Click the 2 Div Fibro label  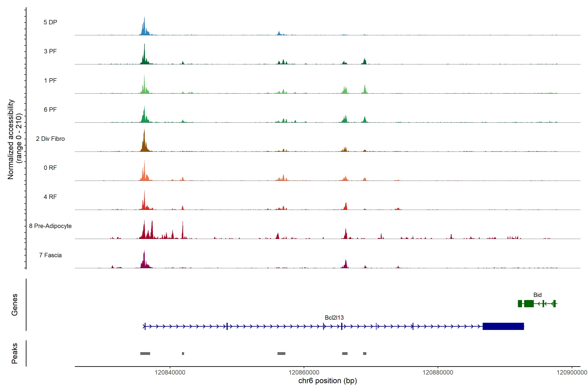50,139
